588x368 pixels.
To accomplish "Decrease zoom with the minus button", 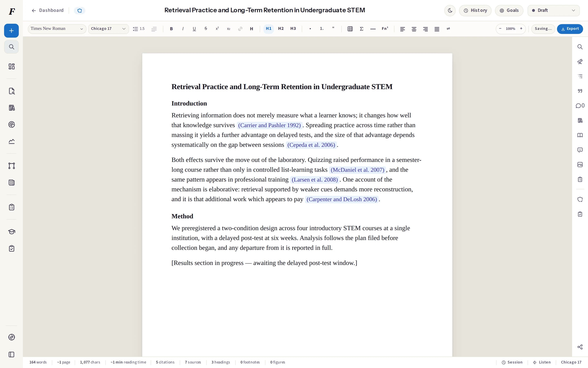I will pyautogui.click(x=500, y=29).
